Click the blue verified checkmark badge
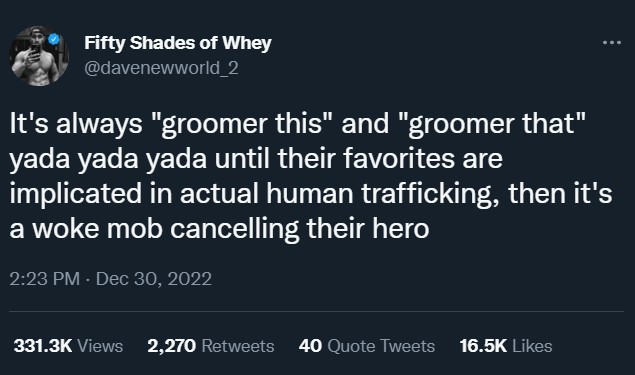Screen dimensions: 635x375 [54, 39]
